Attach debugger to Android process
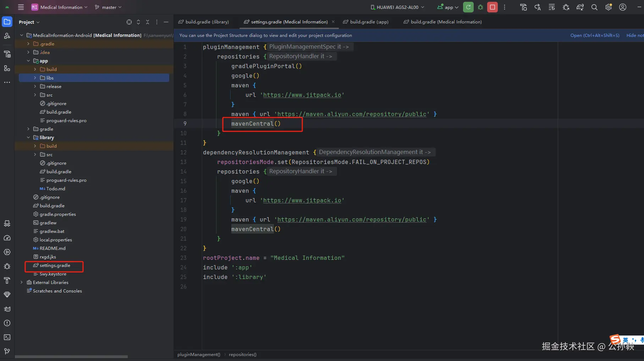Screen dimensions: 644x361 pyautogui.click(x=566, y=7)
